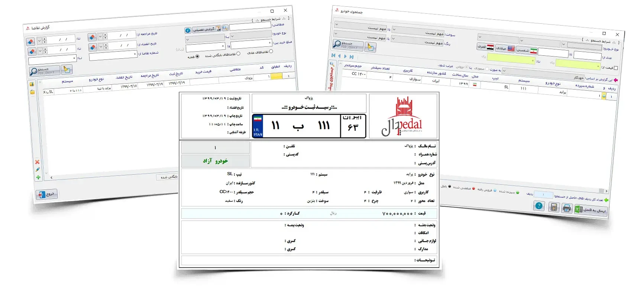Enable the قیمت از checkbox in the car search window
The width and height of the screenshot is (644, 291).
(616, 68)
